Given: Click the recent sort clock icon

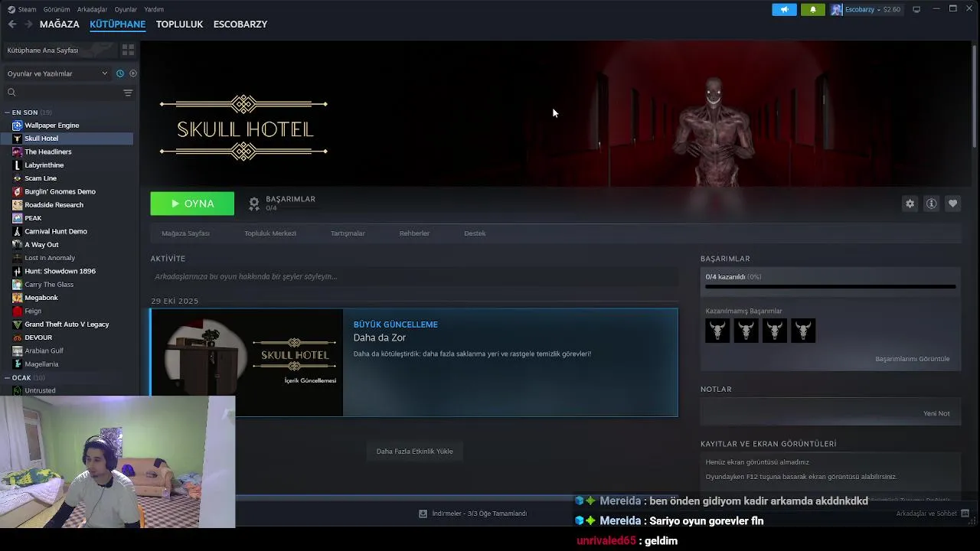Looking at the screenshot, I should 120,73.
